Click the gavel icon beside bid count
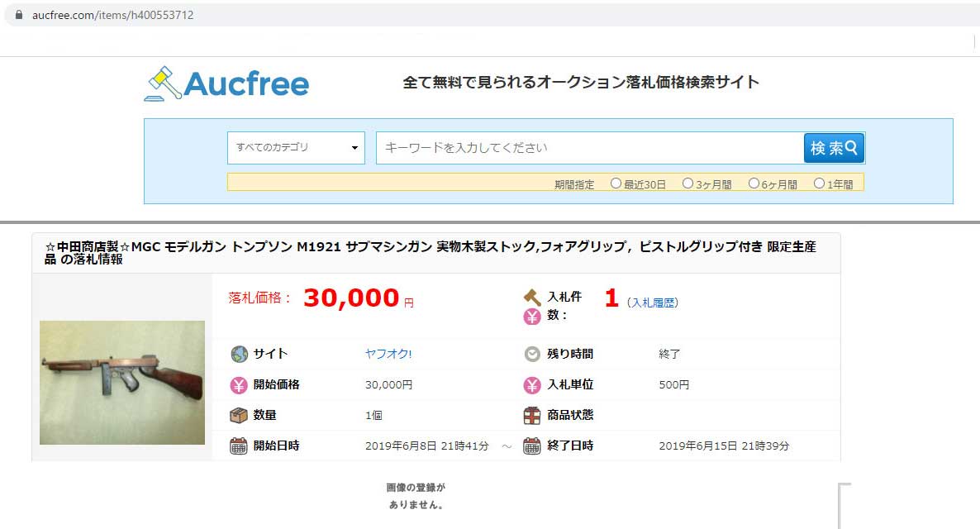 (532, 297)
